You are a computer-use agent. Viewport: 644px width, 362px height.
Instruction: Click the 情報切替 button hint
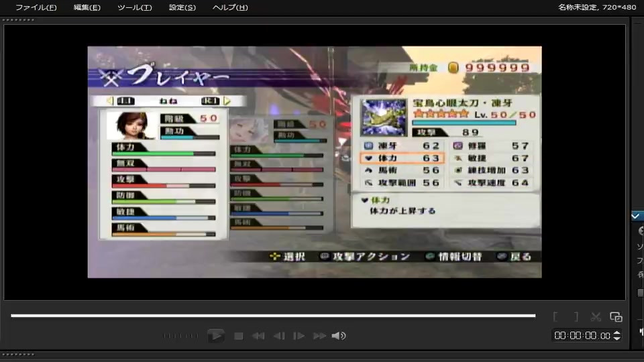coord(453,257)
